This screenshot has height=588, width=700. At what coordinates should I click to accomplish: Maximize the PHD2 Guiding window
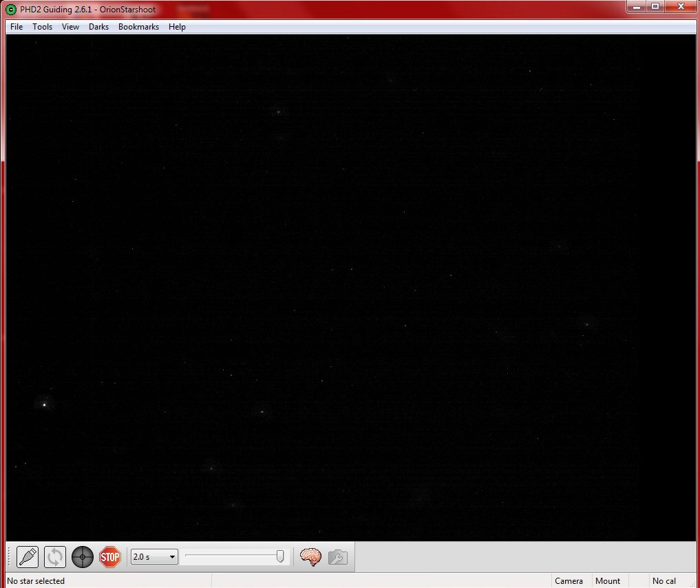[655, 7]
